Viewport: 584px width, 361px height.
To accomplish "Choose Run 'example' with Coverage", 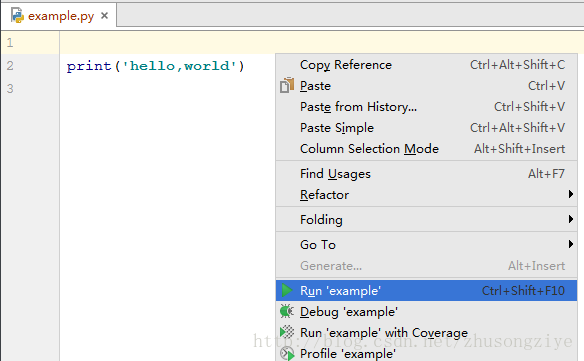I will click(x=426, y=332).
